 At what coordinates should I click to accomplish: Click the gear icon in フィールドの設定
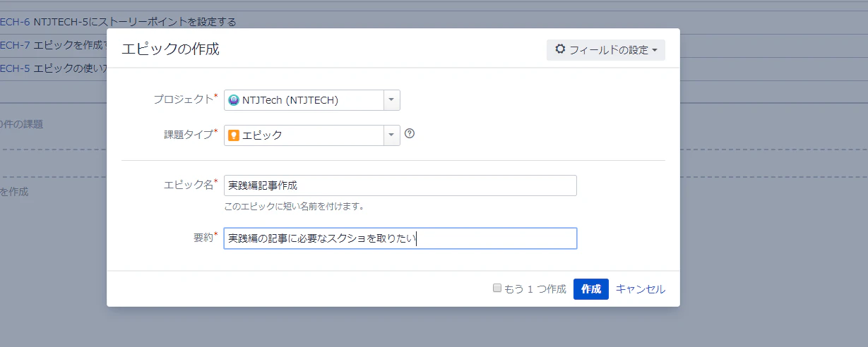[x=560, y=50]
